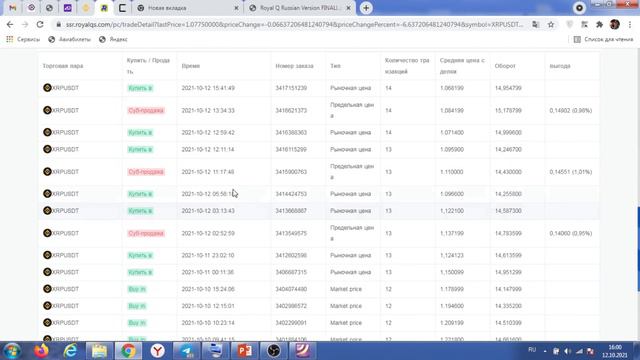The image size is (640, 360).
Task: Open Chrome three-dot menu
Action: click(630, 24)
